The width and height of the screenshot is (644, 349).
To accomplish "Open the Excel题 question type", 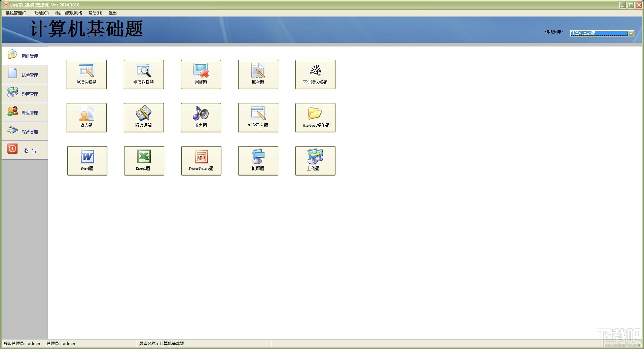I will [x=144, y=161].
